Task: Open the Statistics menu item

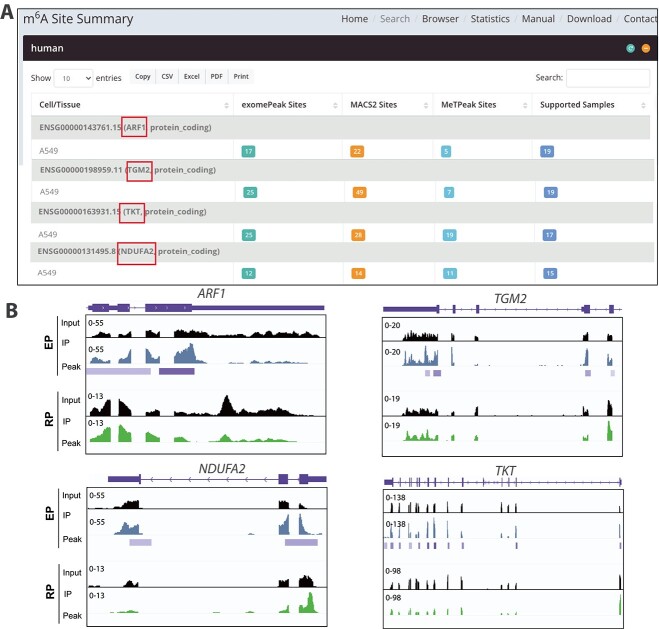Action: point(490,19)
